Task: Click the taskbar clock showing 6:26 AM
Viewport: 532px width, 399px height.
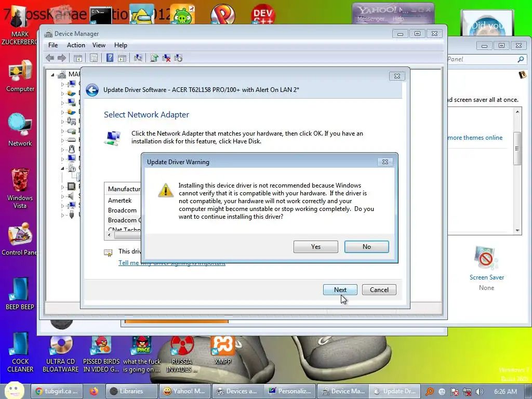Action: pyautogui.click(x=505, y=392)
